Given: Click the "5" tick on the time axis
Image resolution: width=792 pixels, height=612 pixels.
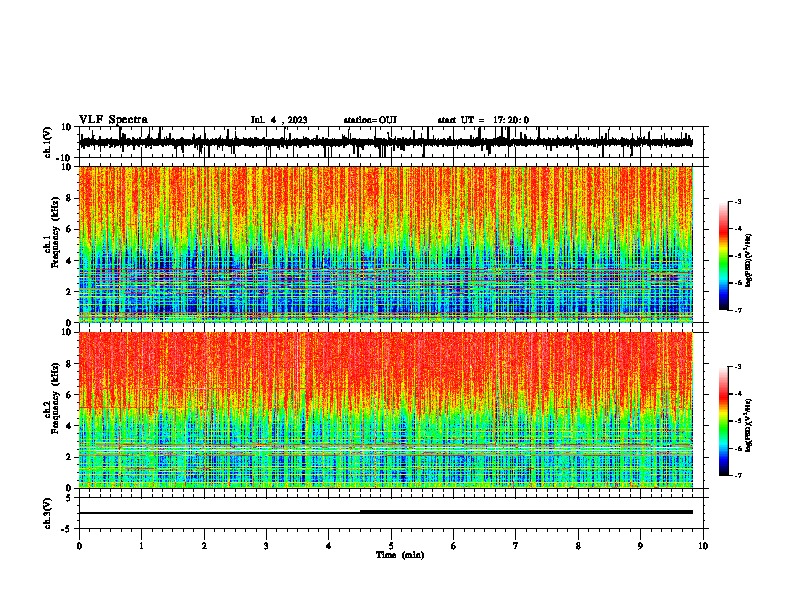Looking at the screenshot, I should tap(391, 546).
